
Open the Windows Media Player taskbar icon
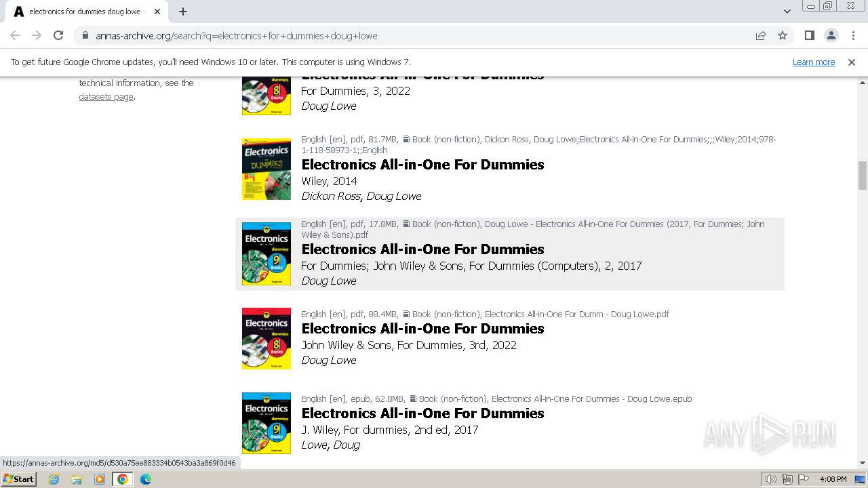[100, 479]
